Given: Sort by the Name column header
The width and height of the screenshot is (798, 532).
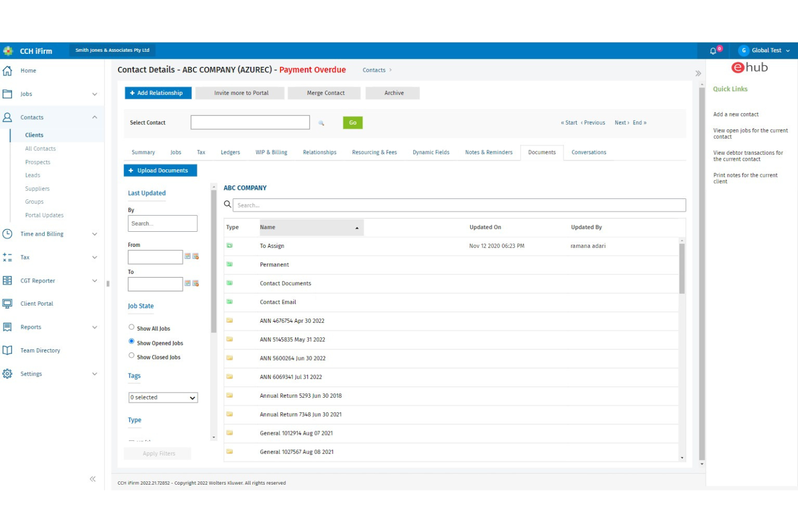Looking at the screenshot, I should tap(311, 227).
